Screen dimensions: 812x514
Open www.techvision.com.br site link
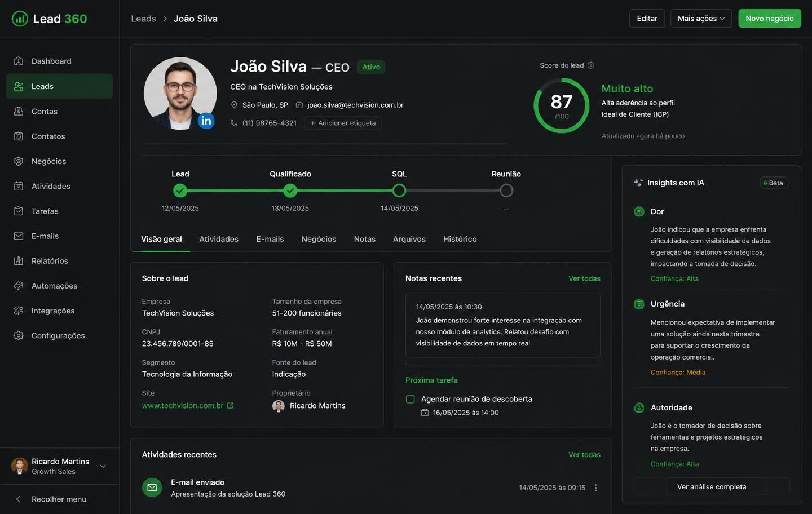click(183, 406)
